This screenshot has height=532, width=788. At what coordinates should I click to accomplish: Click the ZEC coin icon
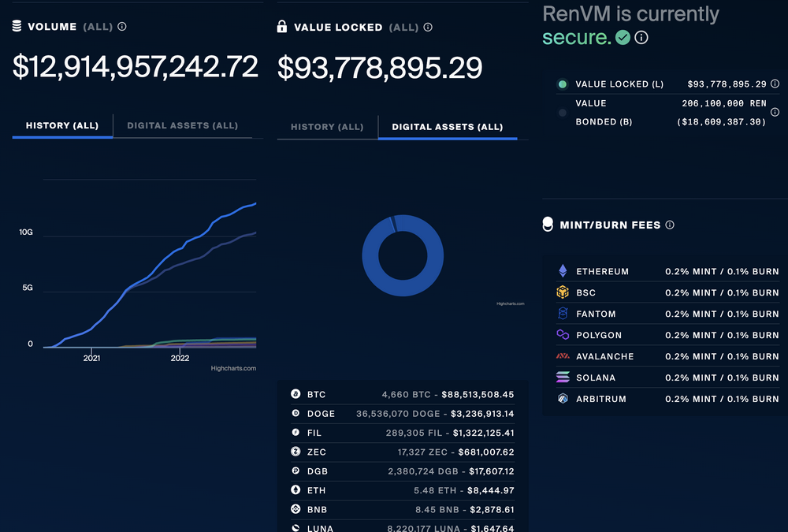coord(295,452)
